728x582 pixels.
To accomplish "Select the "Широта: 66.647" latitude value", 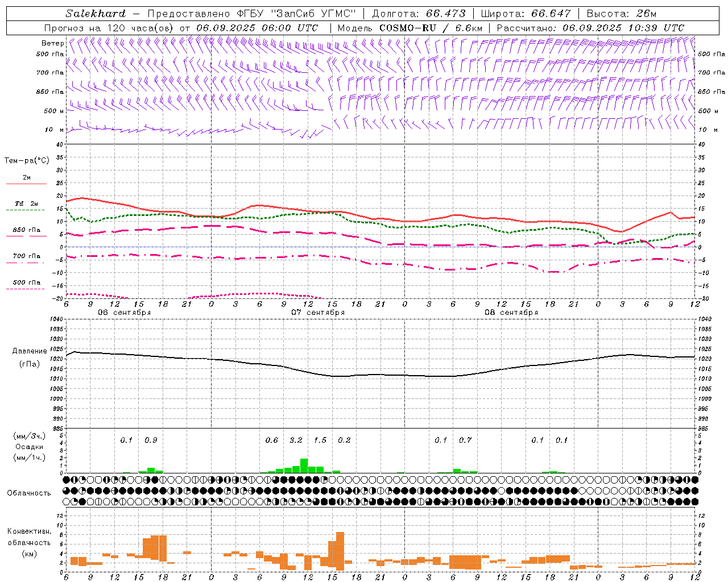I will coord(526,14).
